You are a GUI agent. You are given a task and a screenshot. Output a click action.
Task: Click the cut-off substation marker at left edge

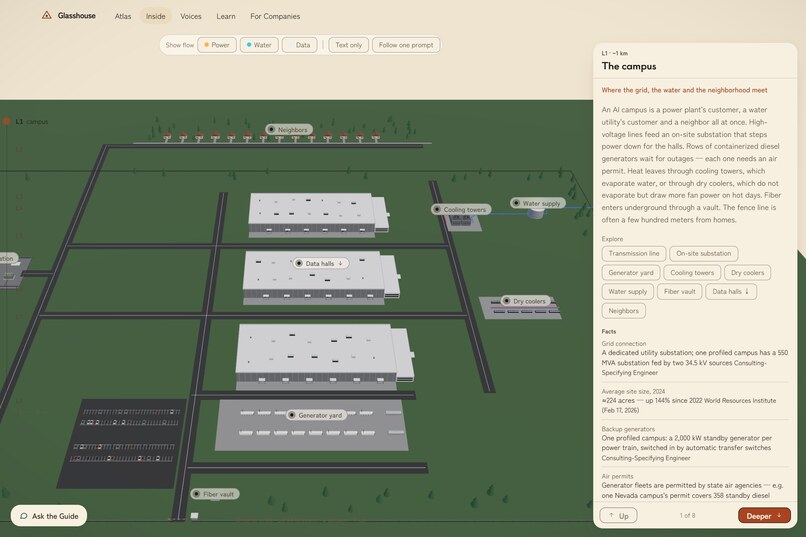8,258
